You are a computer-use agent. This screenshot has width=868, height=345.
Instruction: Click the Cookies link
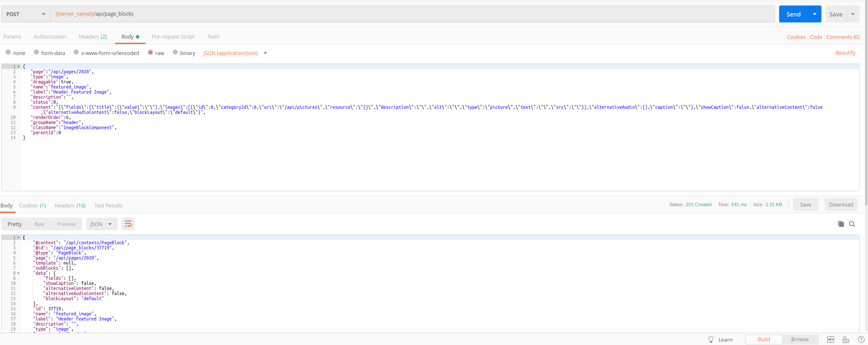(796, 37)
